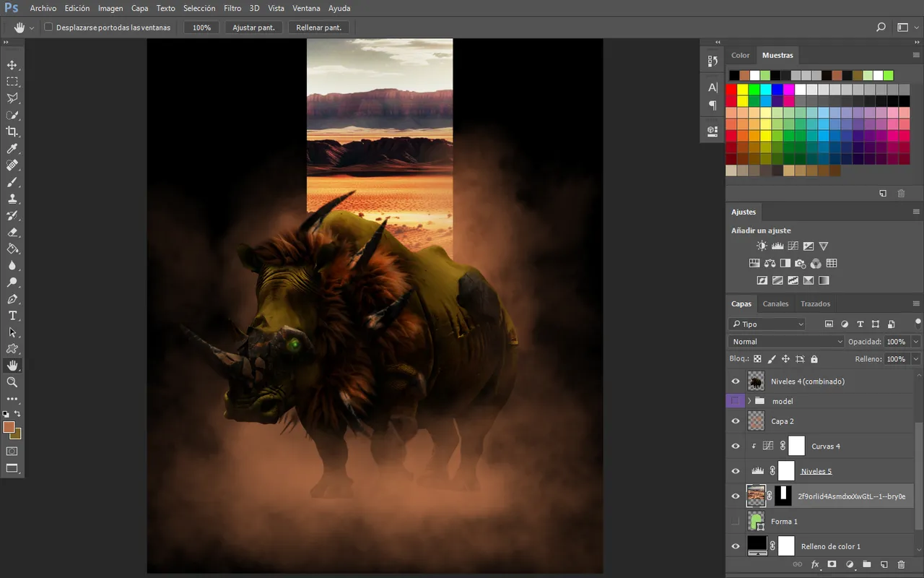Toggle 'Desplazarse por todas las ventanas' checkbox

click(48, 27)
